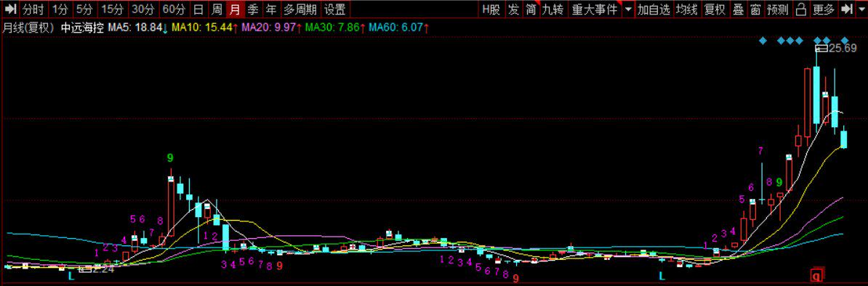
Task: Click the MA5: 18.84 indicator value
Action: [x=134, y=27]
